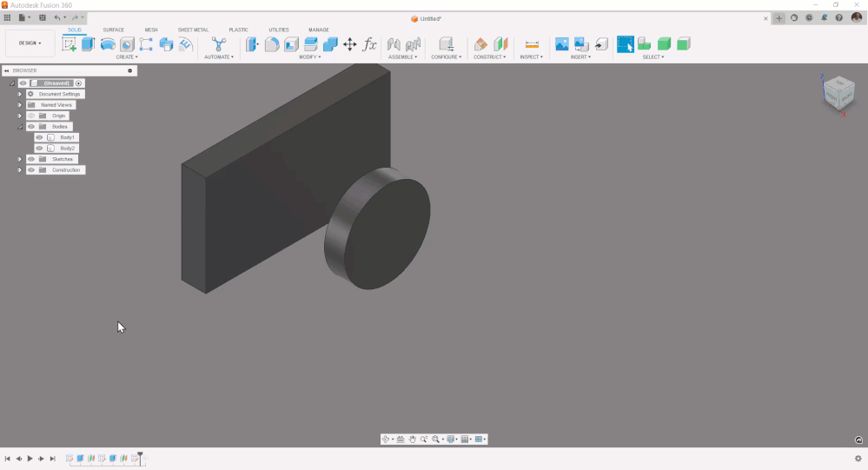The width and height of the screenshot is (868, 470).
Task: Activate the window selection tool
Action: tap(626, 44)
